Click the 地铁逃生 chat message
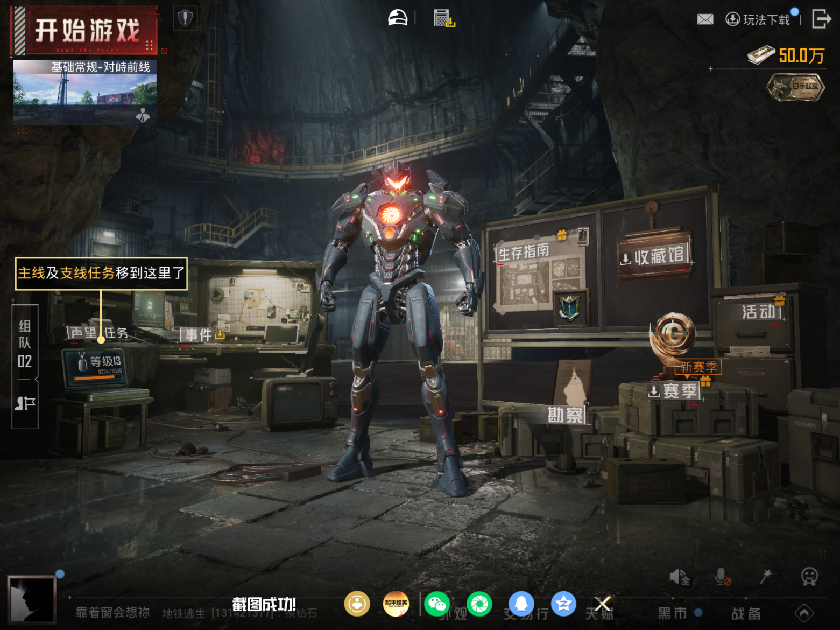The width and height of the screenshot is (840, 630). 239,613
